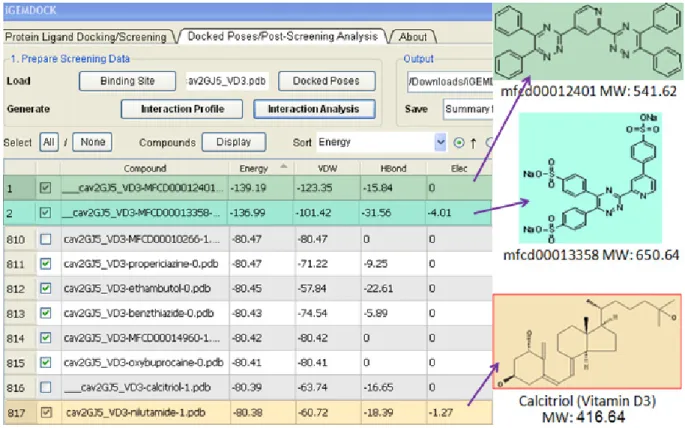
Task: Open Docked Poses/Post-Screening Analysis tab
Action: pyautogui.click(x=282, y=36)
